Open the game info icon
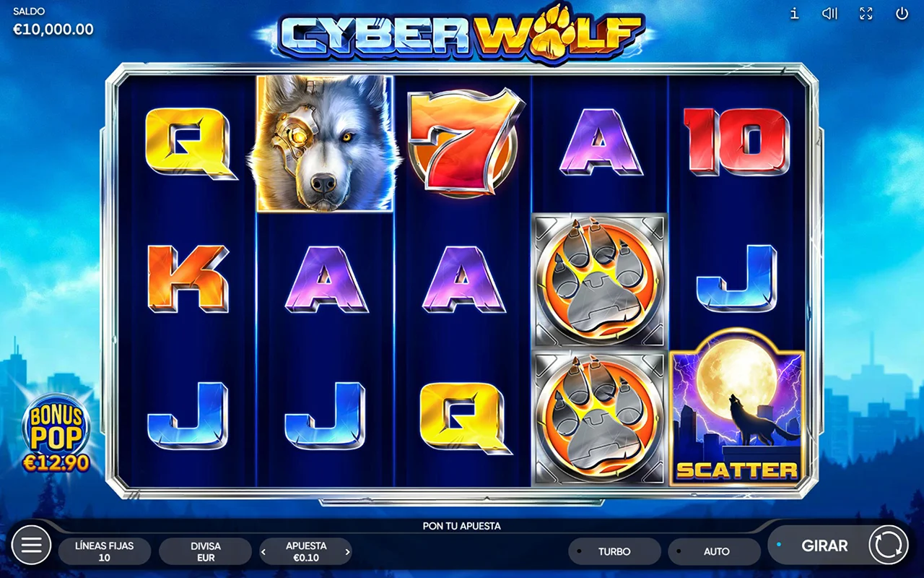The image size is (924, 578). (x=794, y=14)
